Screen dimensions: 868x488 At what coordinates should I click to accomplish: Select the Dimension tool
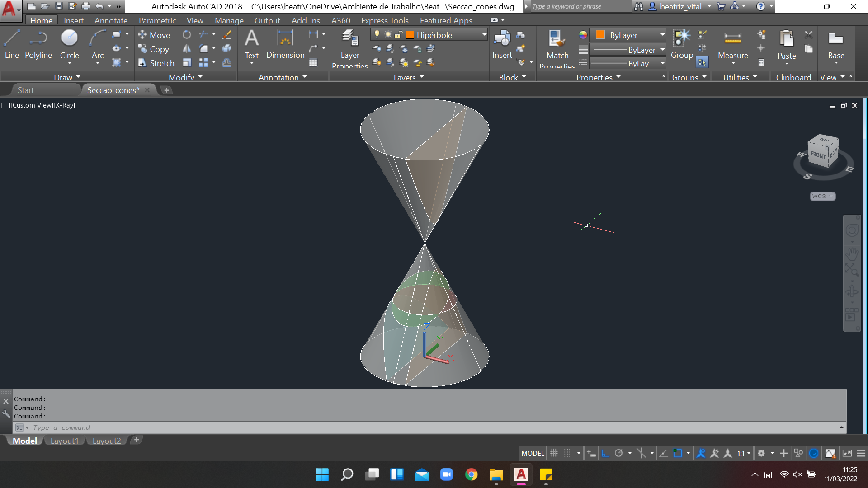coord(285,44)
